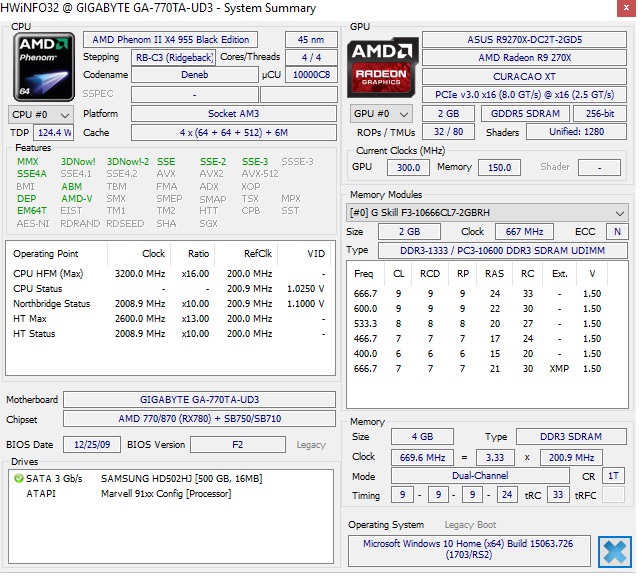Viewport: 642px width, 583px height.
Task: Click the AMD Phenom CPU logo
Action: click(44, 67)
